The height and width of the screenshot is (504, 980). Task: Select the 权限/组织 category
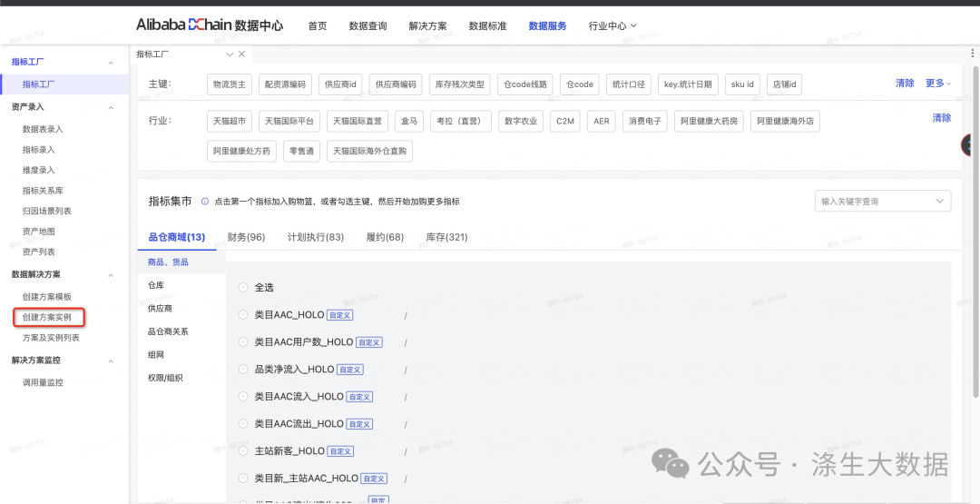click(166, 378)
